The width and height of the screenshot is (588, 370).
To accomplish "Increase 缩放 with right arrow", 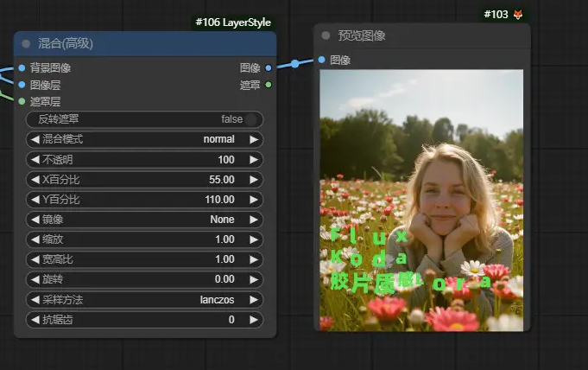I will tap(254, 239).
